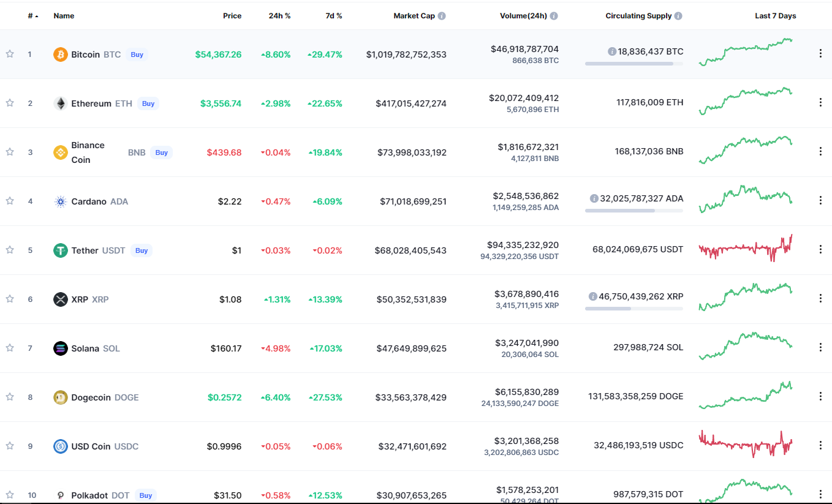Sort by the Volume(24h) column header
The height and width of the screenshot is (504, 832).
click(x=523, y=16)
